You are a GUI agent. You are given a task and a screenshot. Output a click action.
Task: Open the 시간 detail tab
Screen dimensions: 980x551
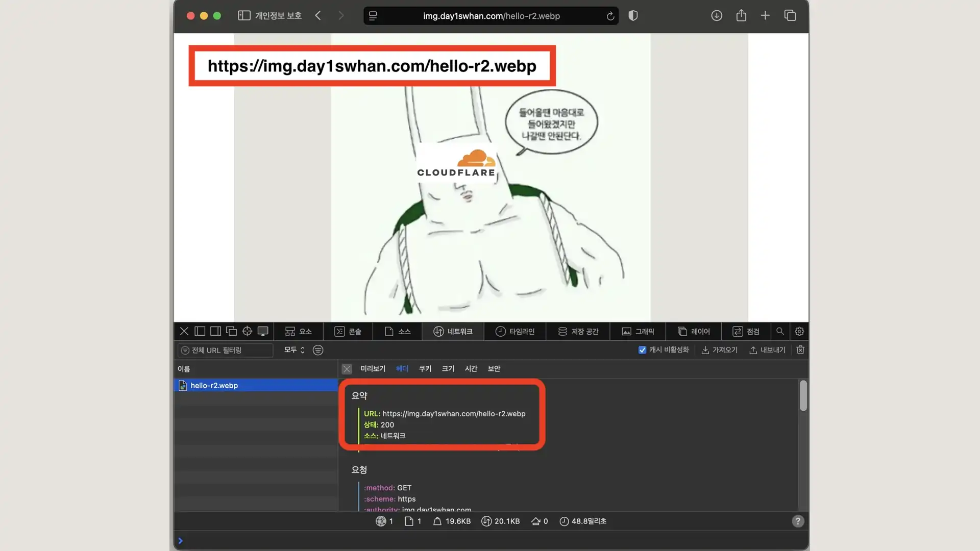click(x=471, y=368)
